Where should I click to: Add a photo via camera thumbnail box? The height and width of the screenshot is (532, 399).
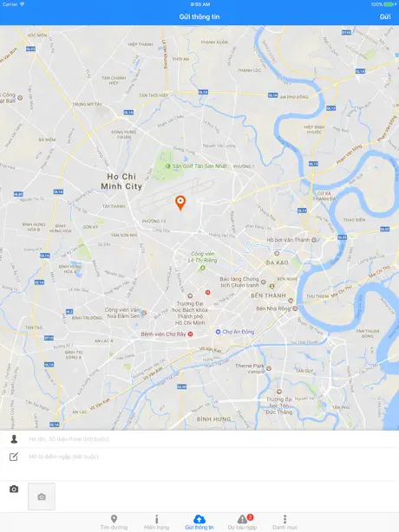pos(42,496)
